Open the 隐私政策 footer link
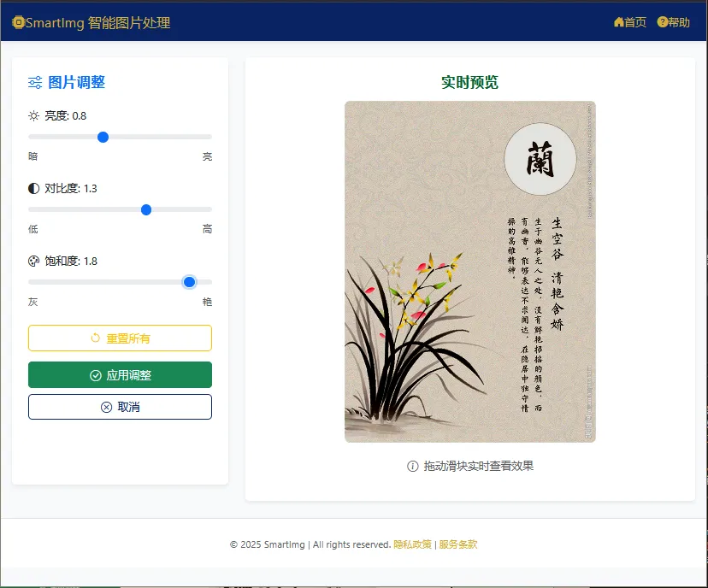This screenshot has width=708, height=588. click(x=412, y=544)
